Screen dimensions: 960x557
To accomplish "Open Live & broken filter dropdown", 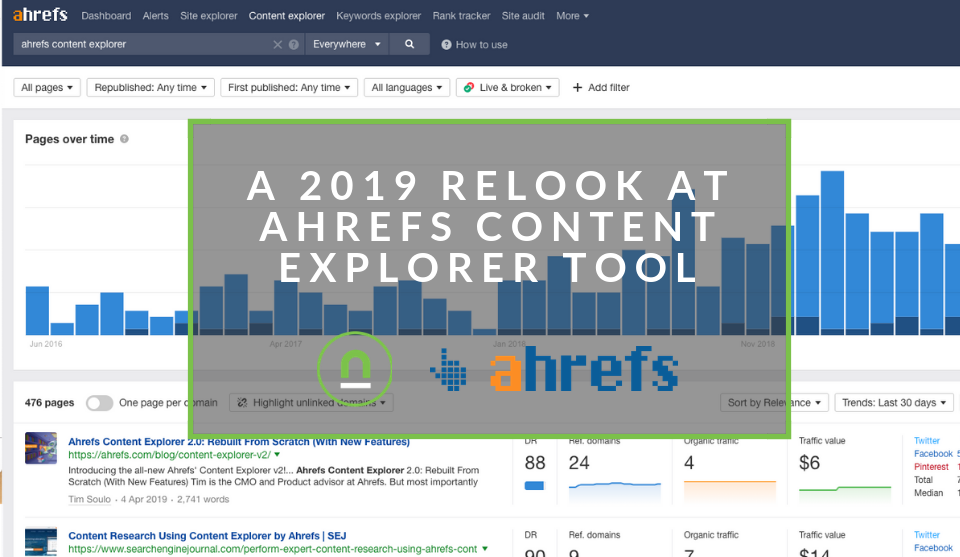I will point(508,88).
